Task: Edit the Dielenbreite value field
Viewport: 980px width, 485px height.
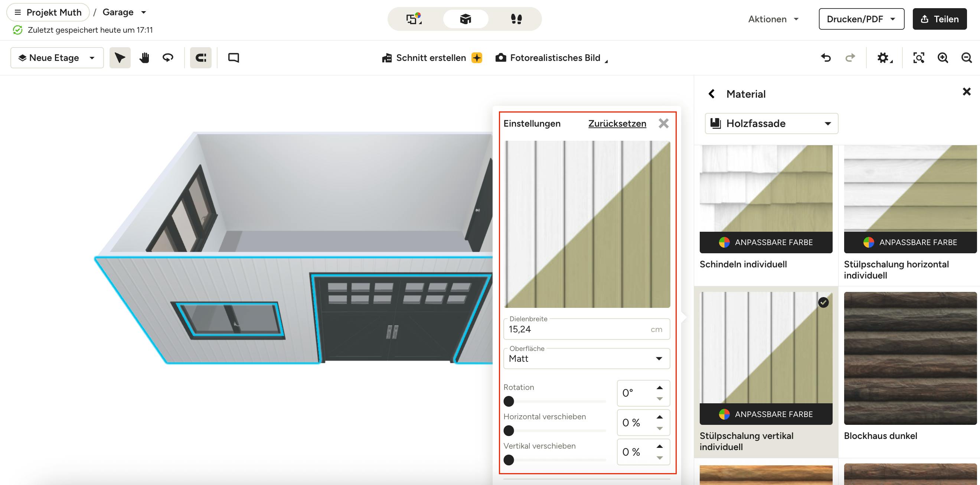Action: click(587, 329)
